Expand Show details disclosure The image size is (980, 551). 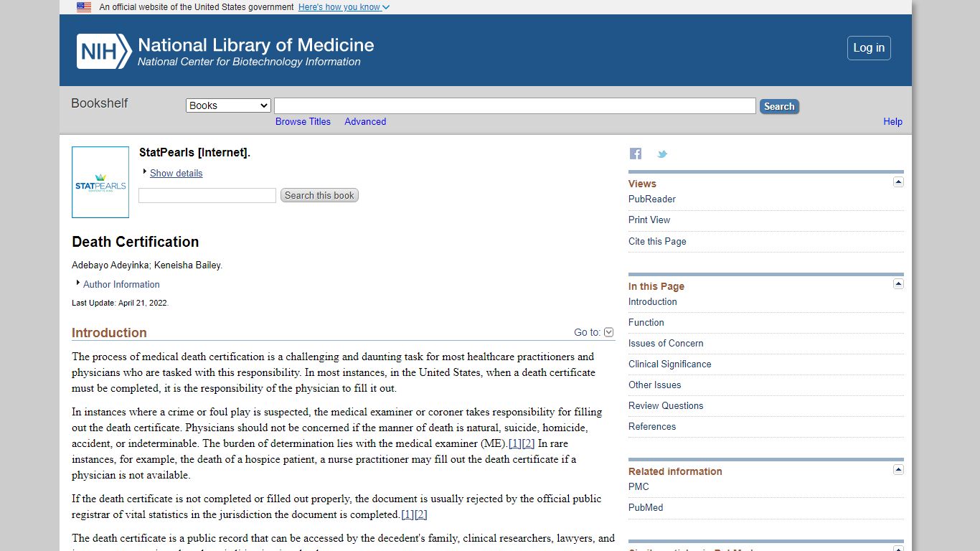pos(176,173)
